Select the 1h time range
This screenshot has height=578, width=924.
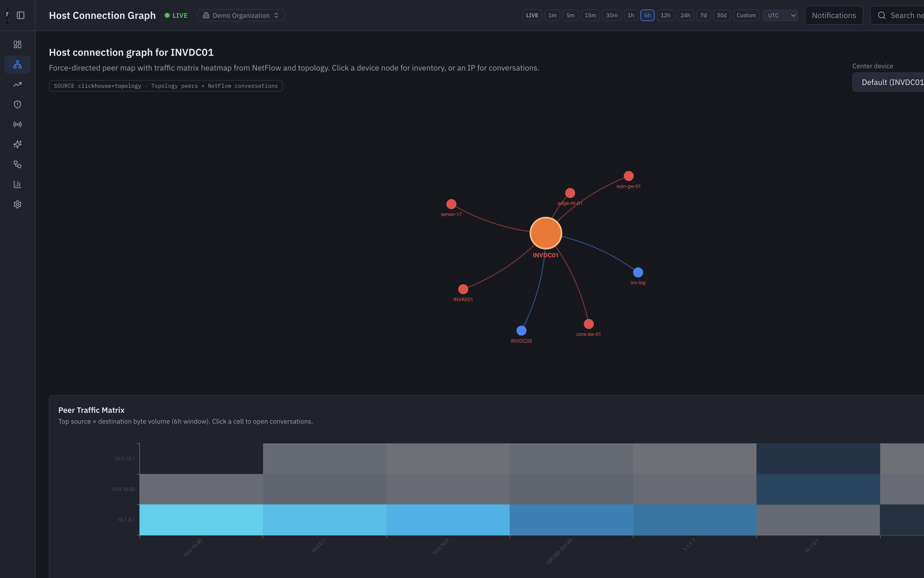tap(631, 15)
